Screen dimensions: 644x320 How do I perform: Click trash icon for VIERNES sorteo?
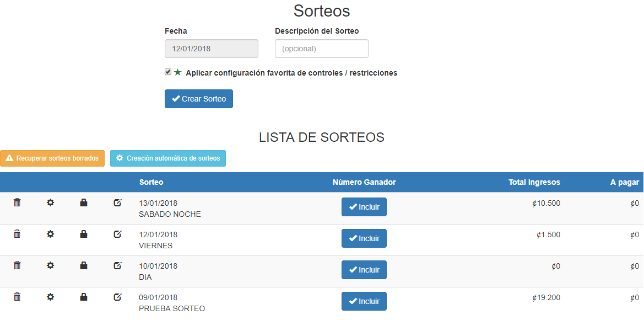(x=17, y=234)
